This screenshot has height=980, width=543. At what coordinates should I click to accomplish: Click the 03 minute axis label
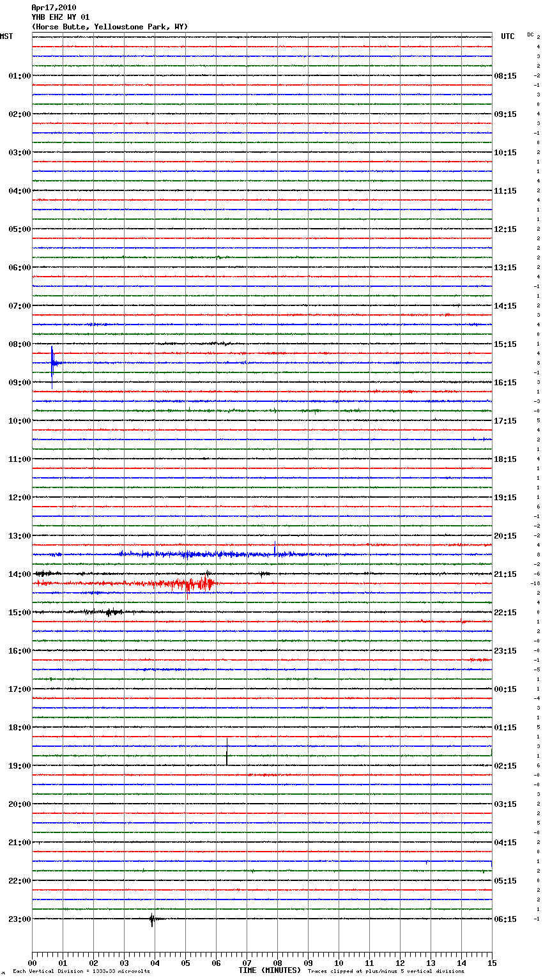coord(124,963)
